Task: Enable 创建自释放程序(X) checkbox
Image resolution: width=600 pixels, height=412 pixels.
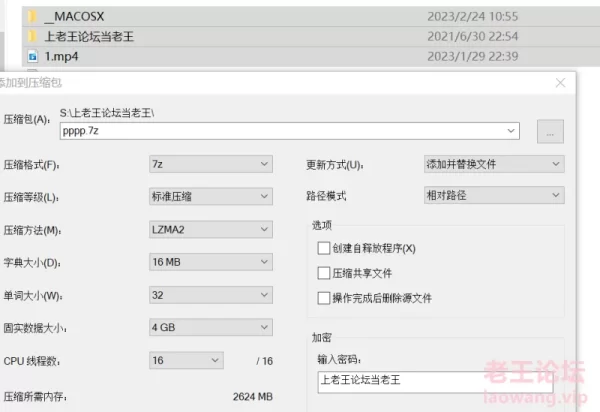Action: [323, 247]
